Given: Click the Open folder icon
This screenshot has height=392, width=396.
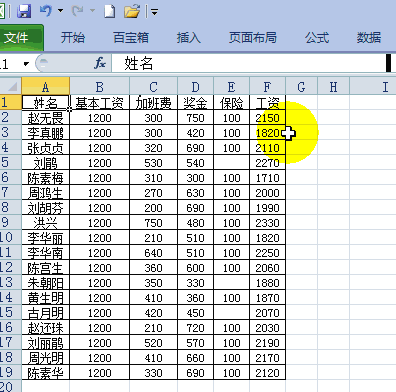Looking at the screenshot, I should [132, 11].
